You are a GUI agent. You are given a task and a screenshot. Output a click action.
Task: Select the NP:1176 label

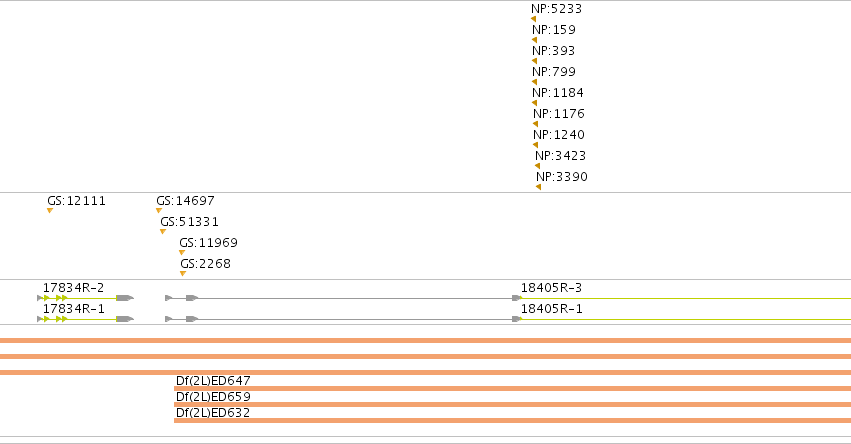click(559, 114)
